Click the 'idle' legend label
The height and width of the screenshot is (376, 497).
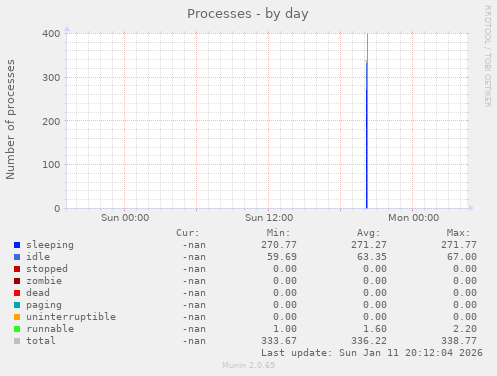coord(38,257)
